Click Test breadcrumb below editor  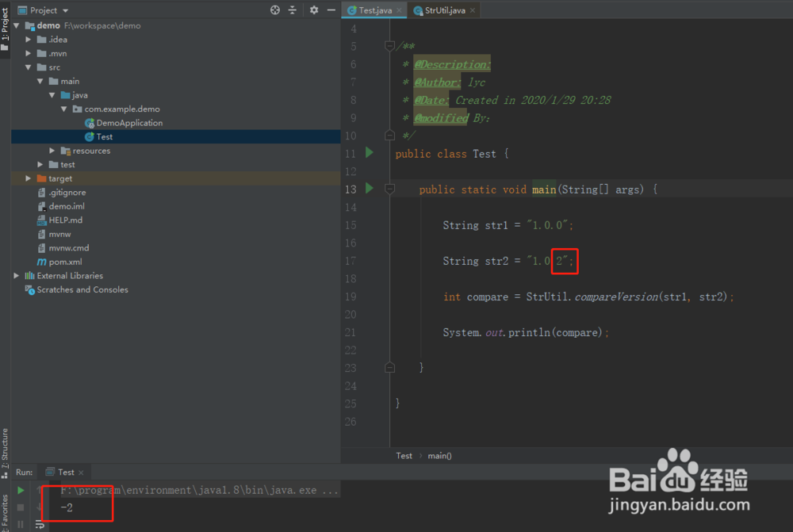404,456
